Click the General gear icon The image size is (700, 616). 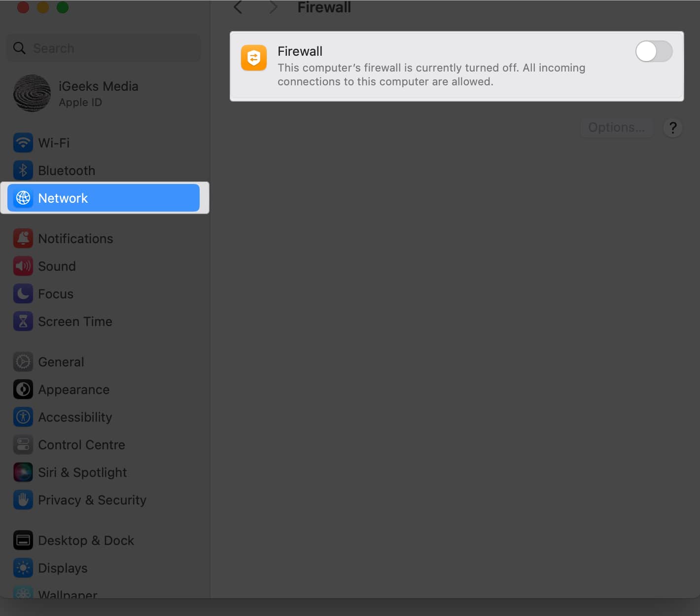pos(23,362)
